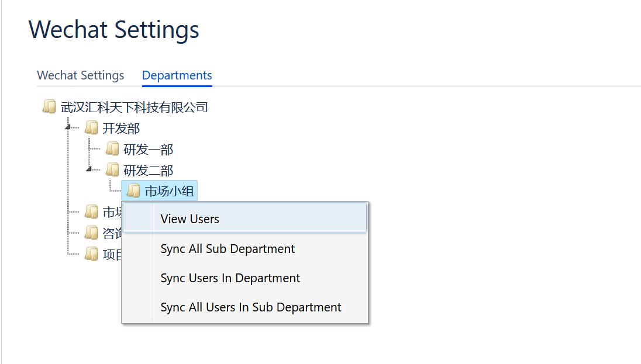Viewport: 641px width, 364px height.
Task: Select Sync All Users In Sub Department
Action: click(x=251, y=307)
